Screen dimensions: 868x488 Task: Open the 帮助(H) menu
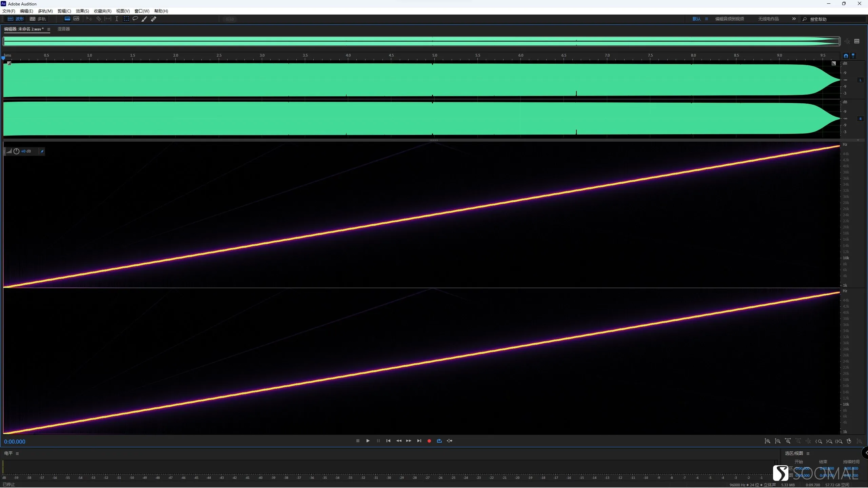(x=161, y=11)
